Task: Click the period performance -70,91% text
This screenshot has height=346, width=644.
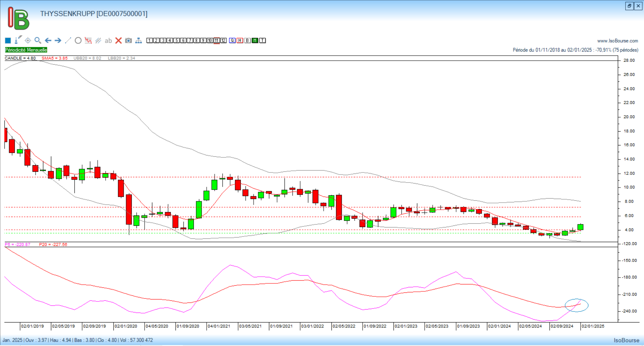Action: 603,50
